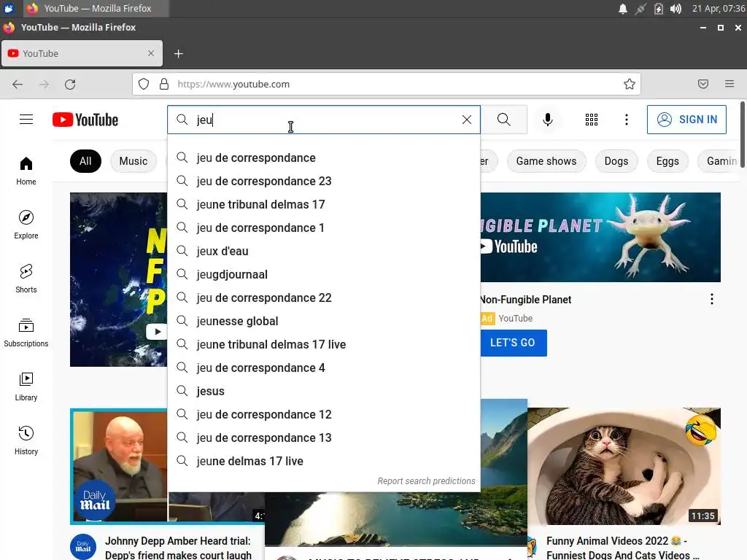Open Firefox application menu

click(729, 85)
